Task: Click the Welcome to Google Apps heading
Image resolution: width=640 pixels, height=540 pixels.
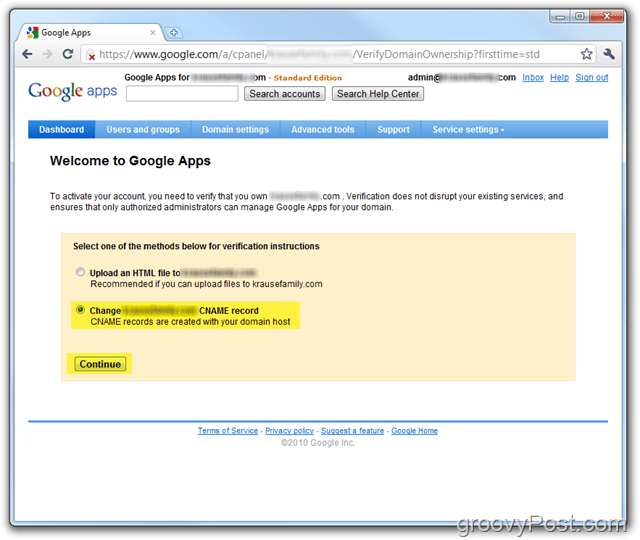Action: click(130, 161)
